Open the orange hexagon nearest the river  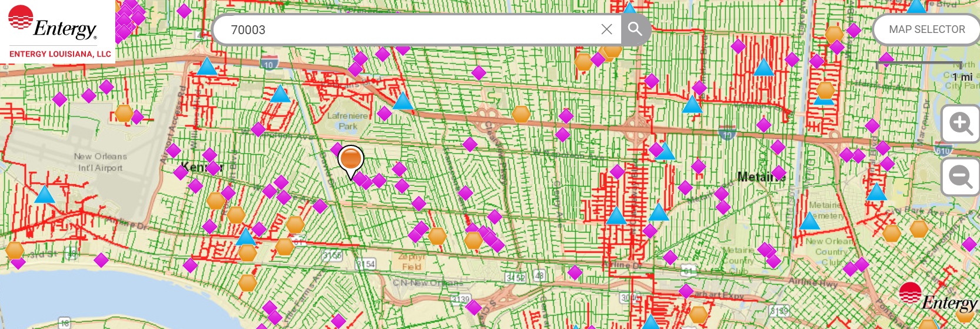(248, 283)
